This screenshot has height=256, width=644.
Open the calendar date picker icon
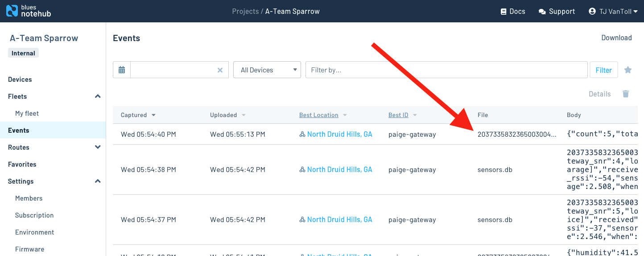point(122,70)
